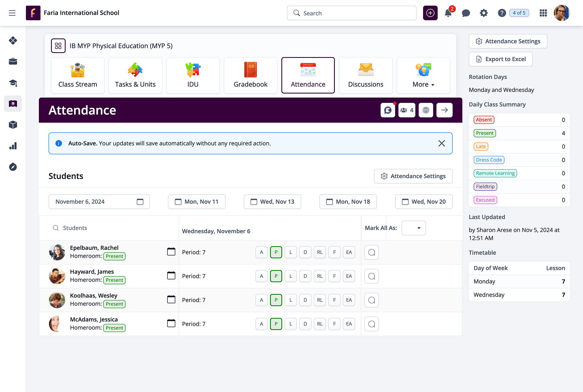Click the messages chat bubble icon

466,13
